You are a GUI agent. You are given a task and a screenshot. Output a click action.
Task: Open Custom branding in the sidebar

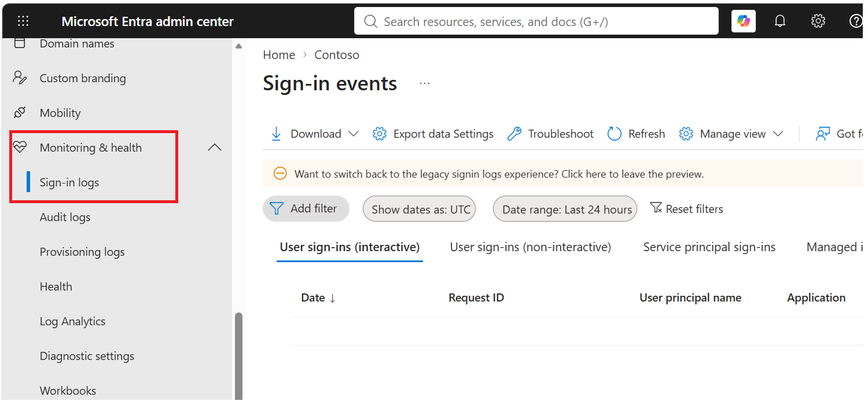[x=83, y=78]
